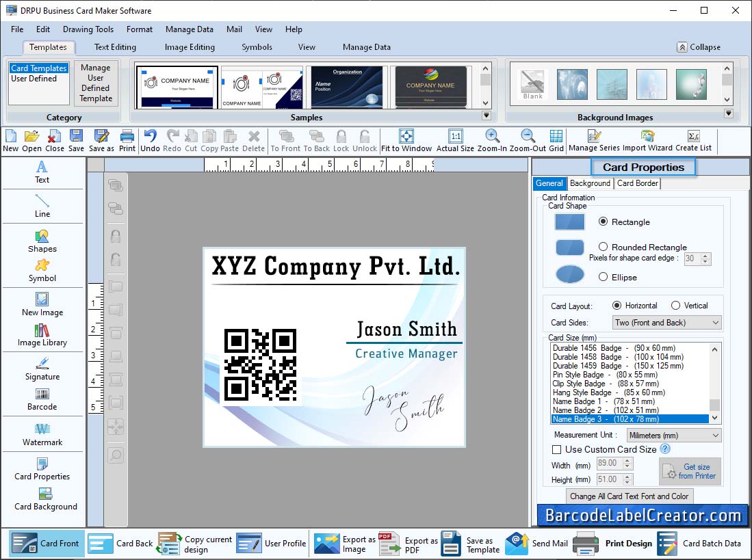The height and width of the screenshot is (560, 752).
Task: Click Send Mail in bottom bar
Action: click(x=536, y=543)
